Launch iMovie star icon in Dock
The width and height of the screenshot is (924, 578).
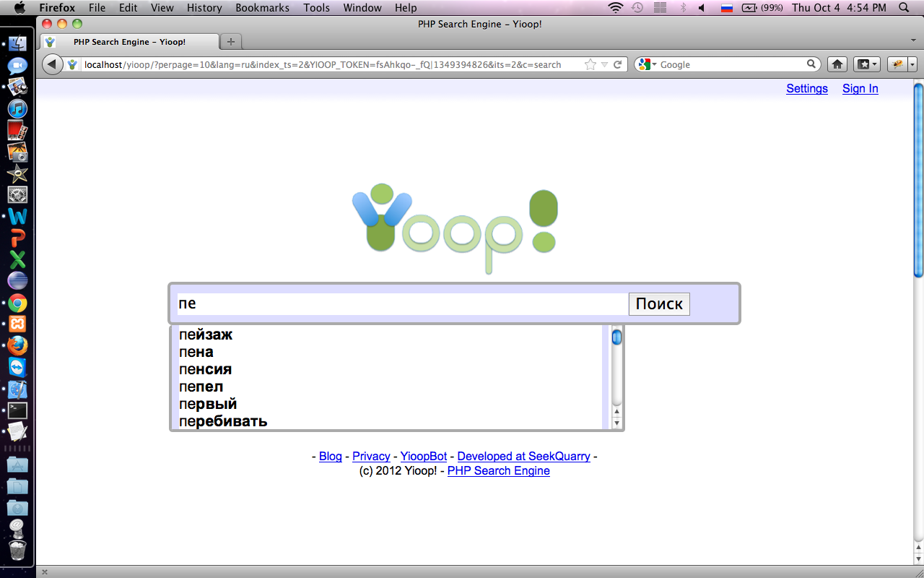point(17,173)
